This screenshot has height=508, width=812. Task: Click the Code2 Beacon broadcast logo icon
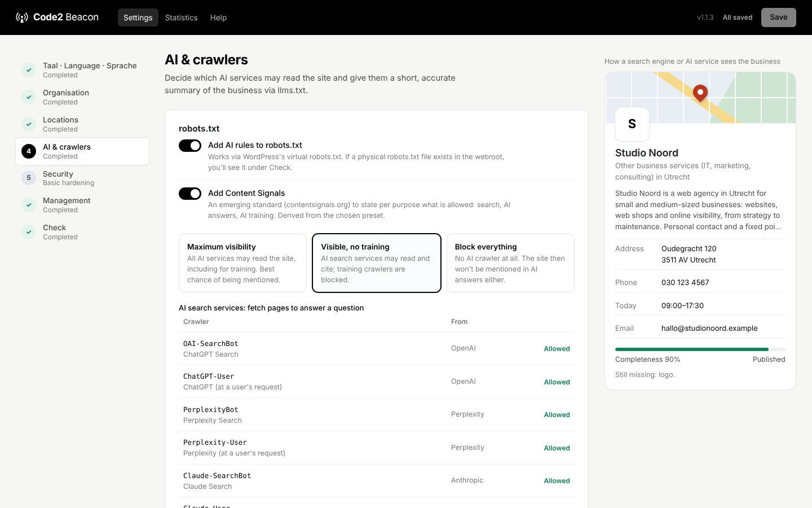click(x=22, y=17)
